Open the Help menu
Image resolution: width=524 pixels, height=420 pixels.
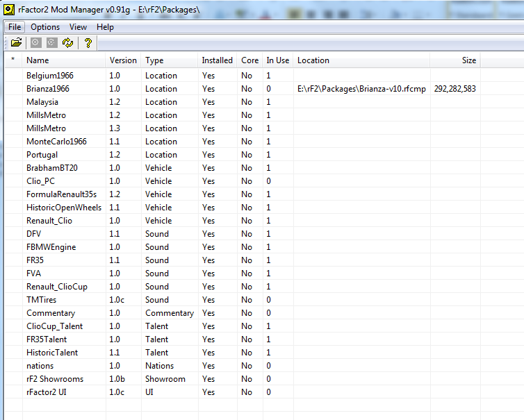pos(105,27)
